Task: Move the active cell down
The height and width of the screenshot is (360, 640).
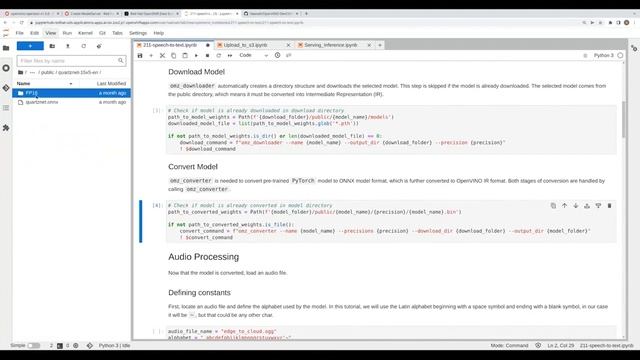Action: pos(576,206)
